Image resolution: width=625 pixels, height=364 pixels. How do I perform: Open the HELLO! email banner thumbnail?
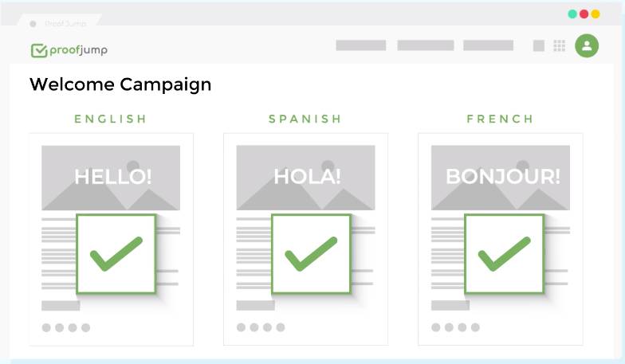pyautogui.click(x=111, y=178)
